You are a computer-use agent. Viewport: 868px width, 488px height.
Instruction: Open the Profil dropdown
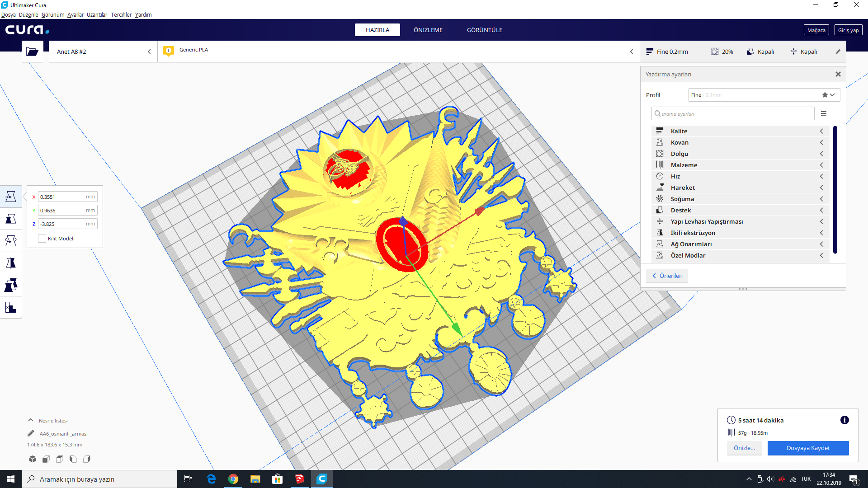(x=764, y=95)
